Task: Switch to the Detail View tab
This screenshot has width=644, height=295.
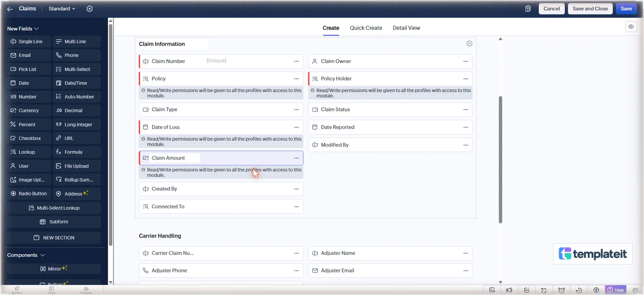Action: tap(407, 28)
